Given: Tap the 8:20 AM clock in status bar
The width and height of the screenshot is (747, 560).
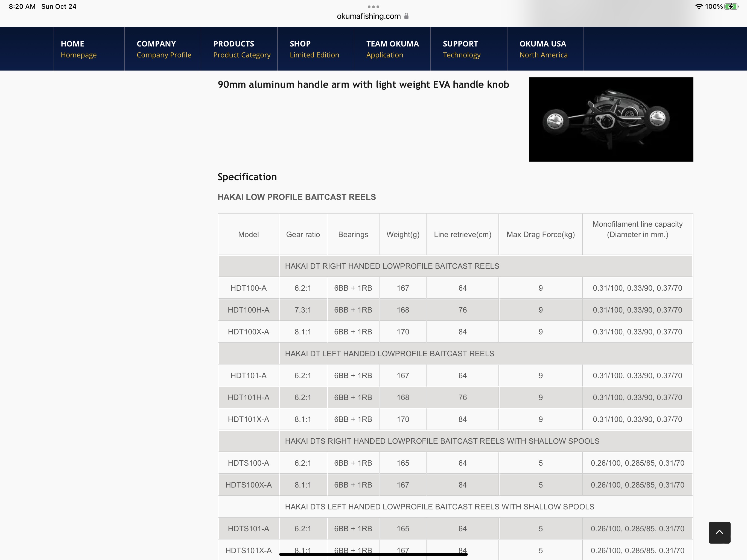Looking at the screenshot, I should click(22, 6).
